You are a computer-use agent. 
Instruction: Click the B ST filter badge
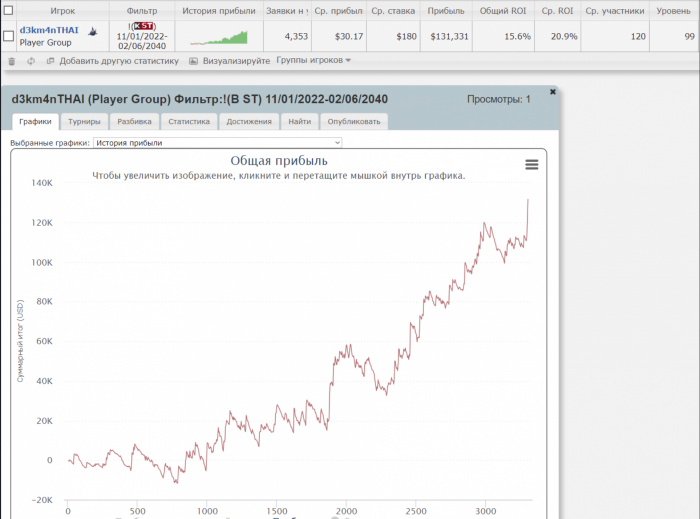coord(144,25)
